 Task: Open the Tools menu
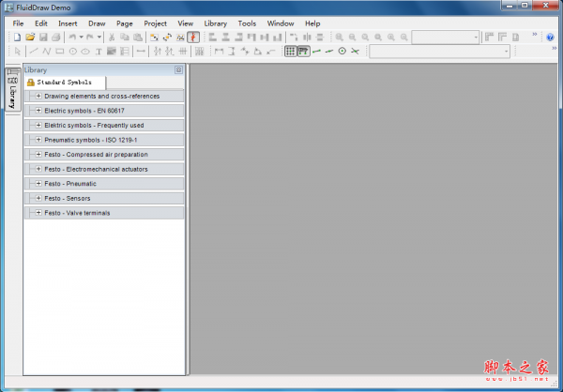247,23
